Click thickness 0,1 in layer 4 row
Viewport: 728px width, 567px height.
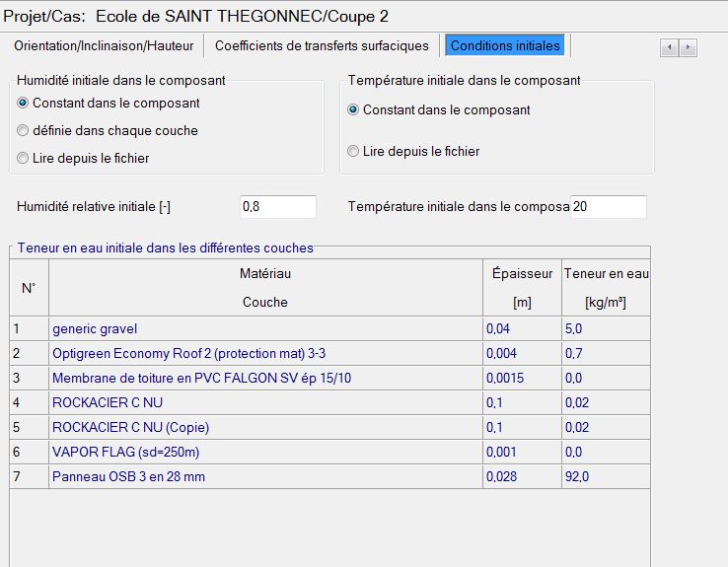[x=522, y=402]
